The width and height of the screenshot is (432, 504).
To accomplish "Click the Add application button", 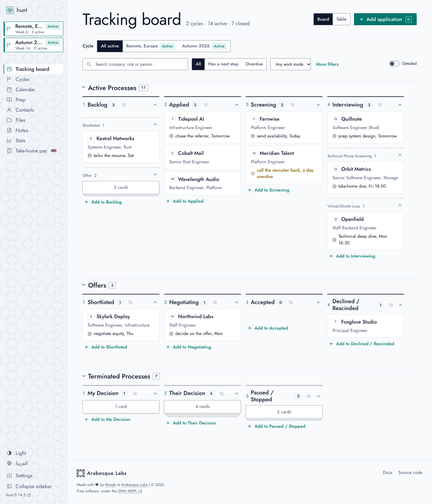I will click(x=385, y=19).
